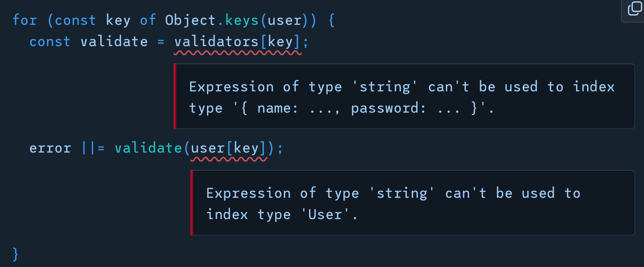
Task: Click the 'Object' identifier
Action: pyautogui.click(x=191, y=20)
